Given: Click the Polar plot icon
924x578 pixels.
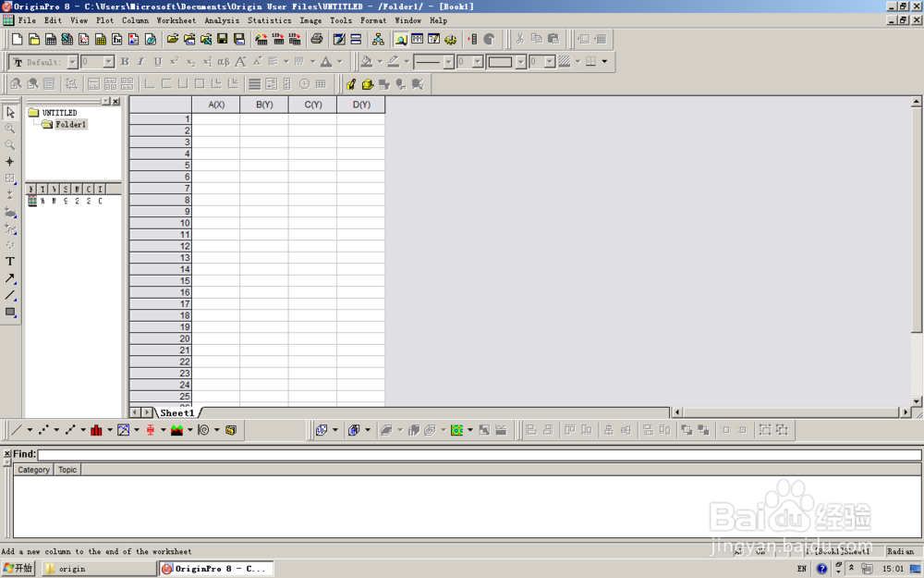Looking at the screenshot, I should click(x=203, y=430).
